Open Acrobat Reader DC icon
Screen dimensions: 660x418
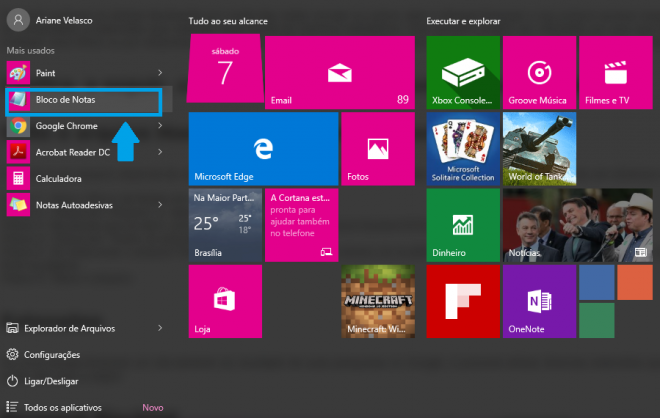(x=18, y=152)
